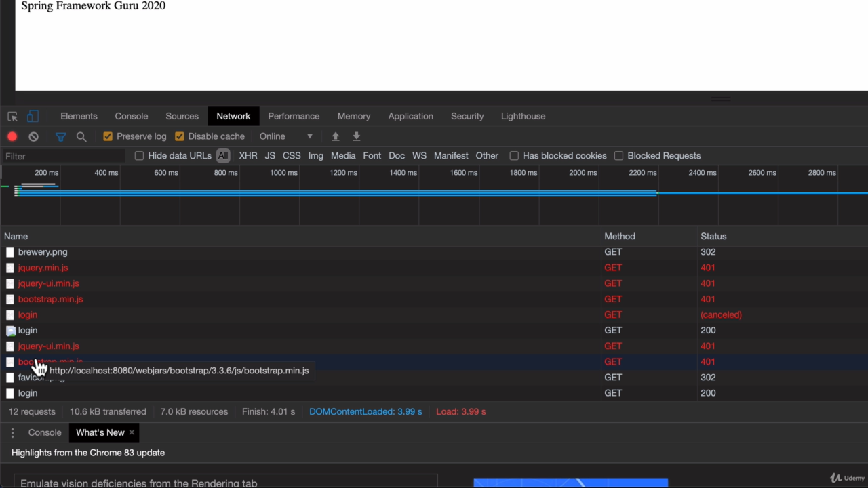Uncheck the Disable cache checkbox
Viewport: 868px width, 488px height.
coord(180,136)
